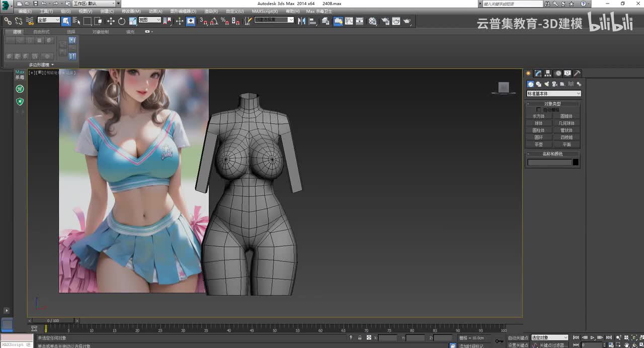This screenshot has width=644, height=348.
Task: Open the Material Editor icon
Action: (372, 21)
